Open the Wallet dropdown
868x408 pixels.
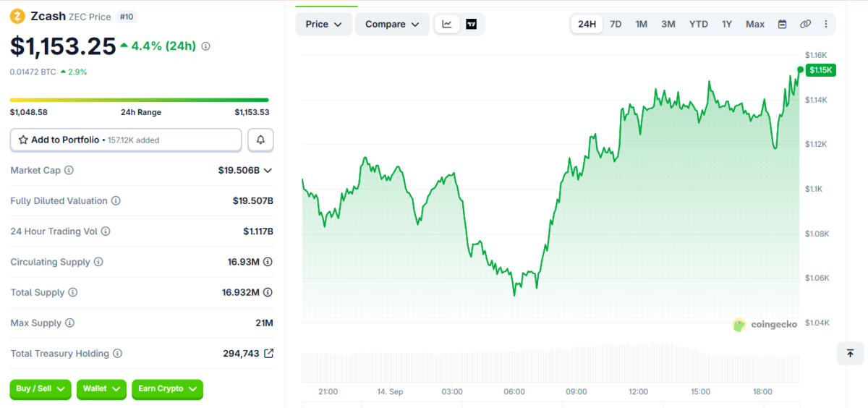click(101, 389)
